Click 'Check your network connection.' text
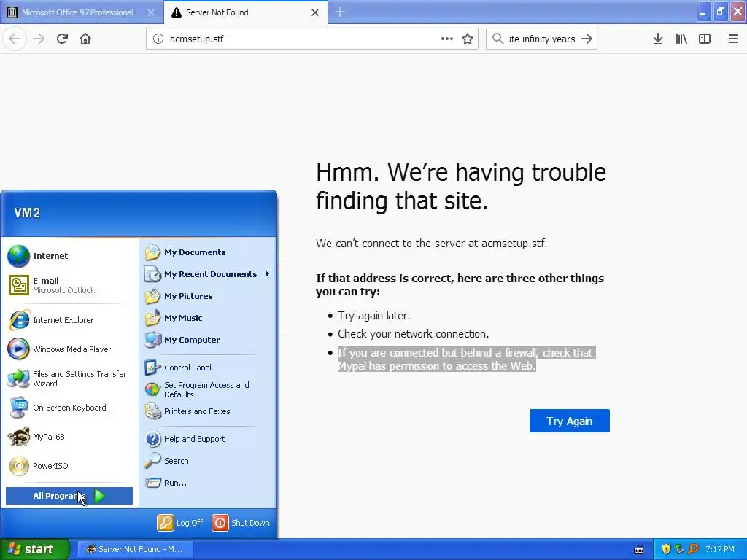747x560 pixels. (x=414, y=334)
